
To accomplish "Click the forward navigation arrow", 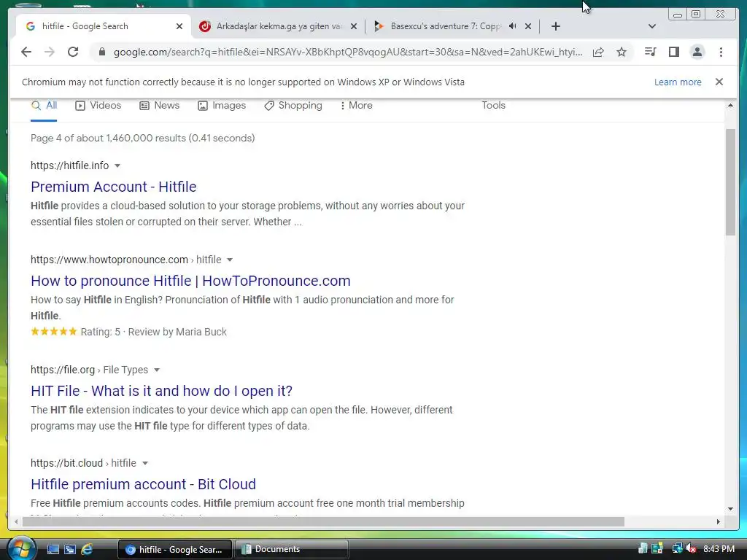I will (x=50, y=52).
